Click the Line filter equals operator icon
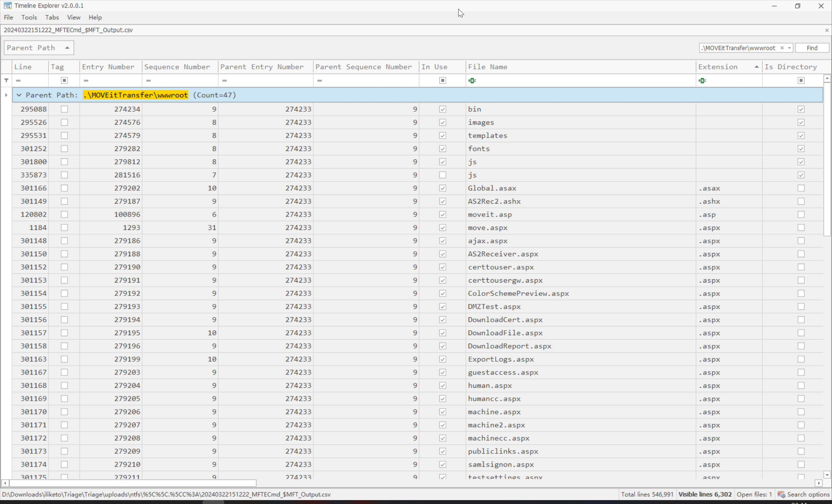832x504 pixels. 18,80
